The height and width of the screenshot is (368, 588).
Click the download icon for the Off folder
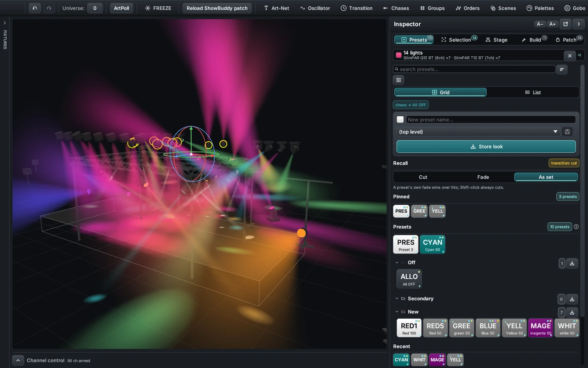click(572, 263)
